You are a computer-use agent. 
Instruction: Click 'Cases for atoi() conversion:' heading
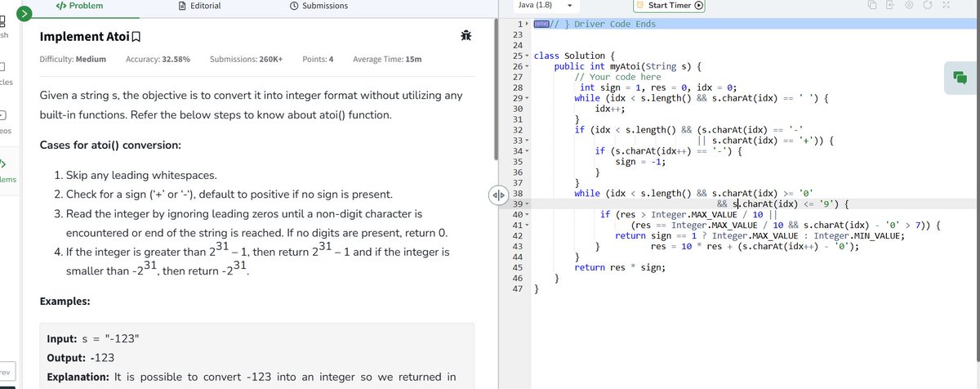pos(110,145)
